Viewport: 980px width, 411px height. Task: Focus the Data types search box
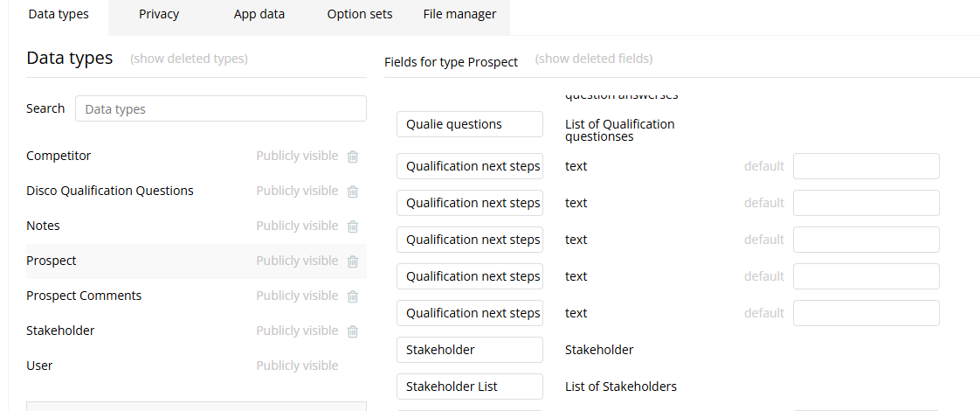click(x=220, y=109)
